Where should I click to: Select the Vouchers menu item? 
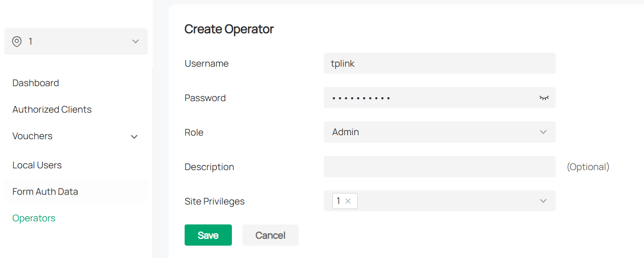point(33,136)
